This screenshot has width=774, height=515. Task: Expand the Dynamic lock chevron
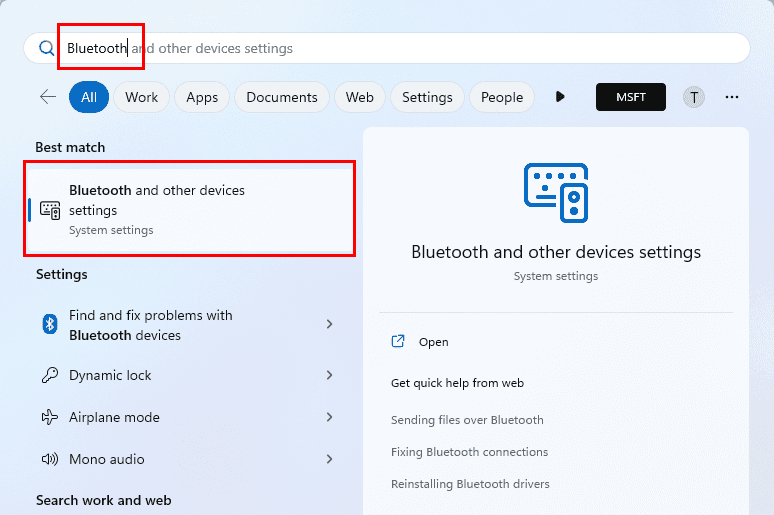[x=329, y=375]
